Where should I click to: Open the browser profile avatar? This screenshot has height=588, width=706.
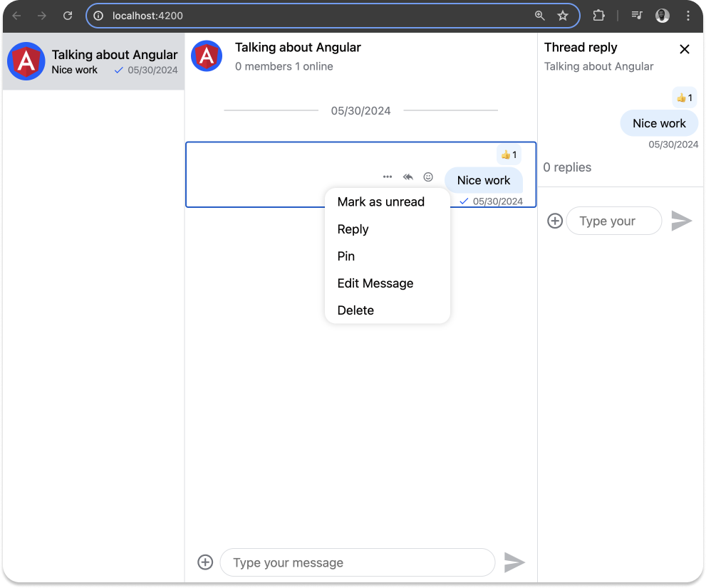pos(663,16)
